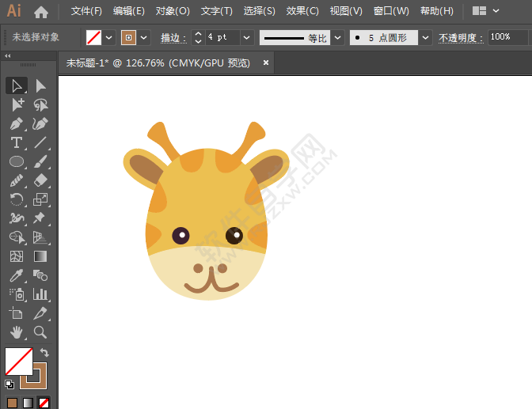This screenshot has width=532, height=409.
Task: Select the Zoom magnifier tool
Action: pyautogui.click(x=40, y=332)
